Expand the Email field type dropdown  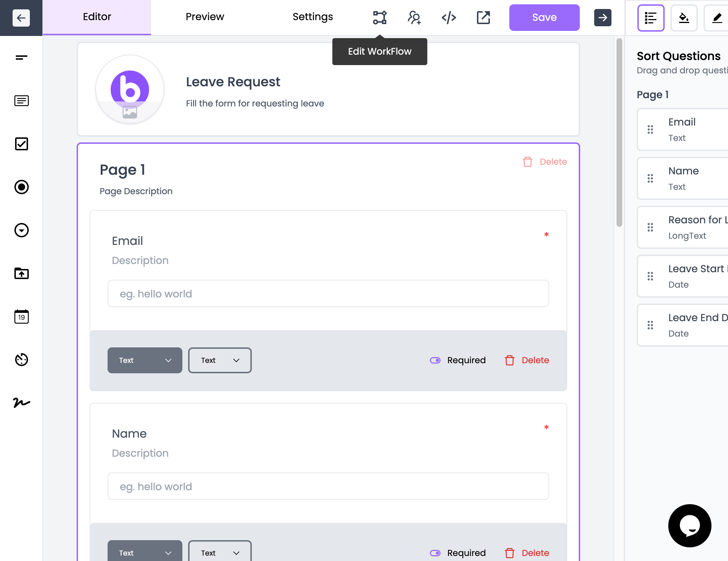145,360
